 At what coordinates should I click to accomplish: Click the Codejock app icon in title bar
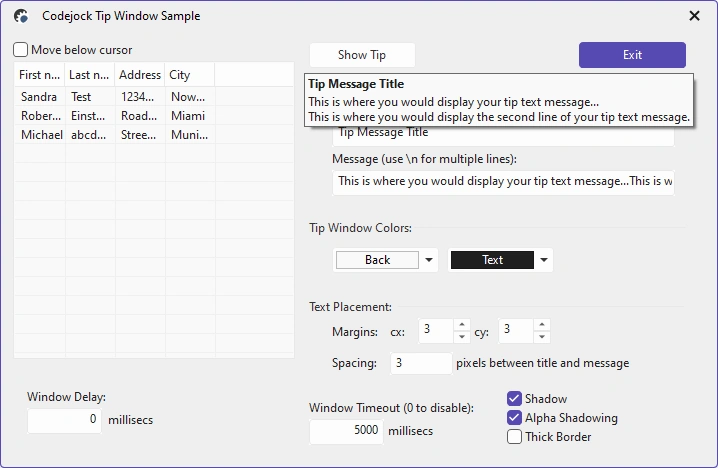[21, 16]
